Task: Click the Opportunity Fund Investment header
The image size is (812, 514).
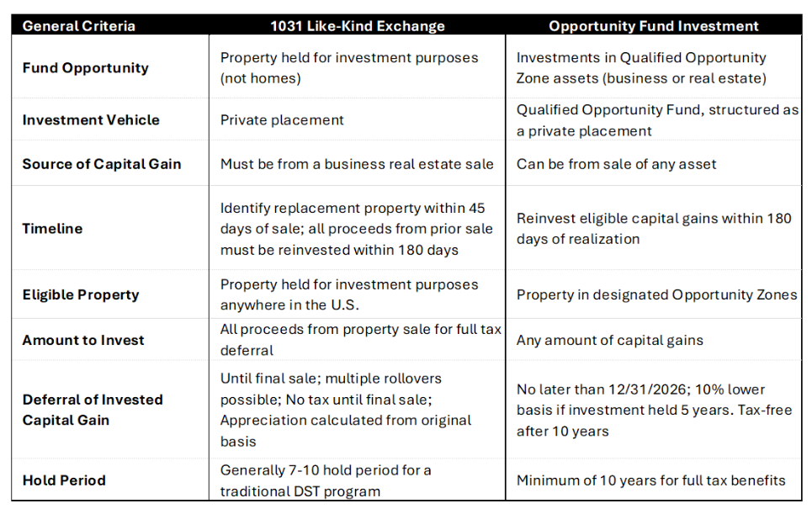Action: [654, 26]
